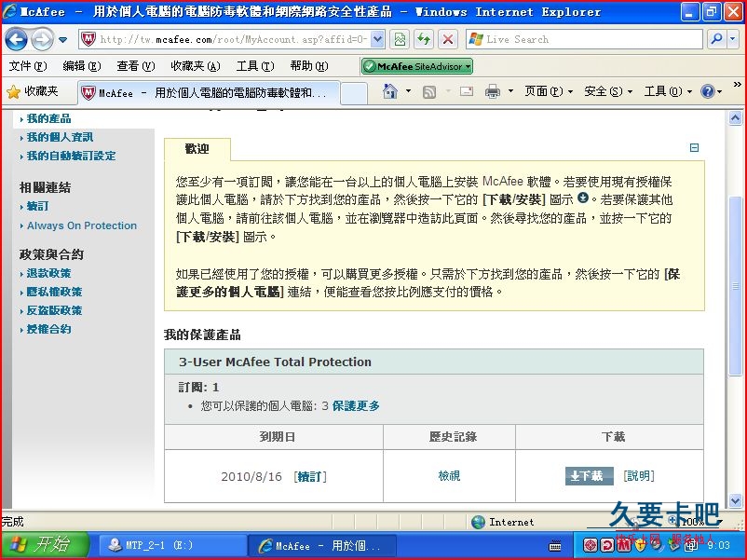
Task: Click the 收藏夹 favorites star button
Action: click(33, 91)
